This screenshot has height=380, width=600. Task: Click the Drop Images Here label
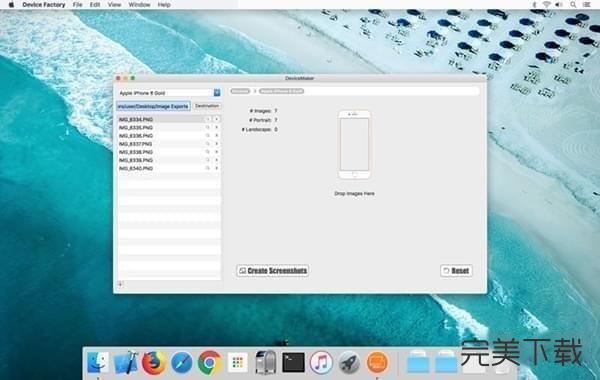click(354, 194)
